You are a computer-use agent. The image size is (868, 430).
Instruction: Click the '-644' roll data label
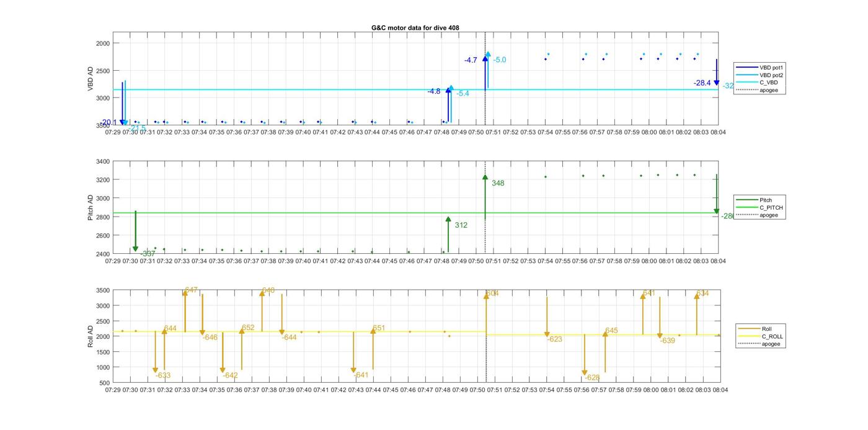pos(289,338)
